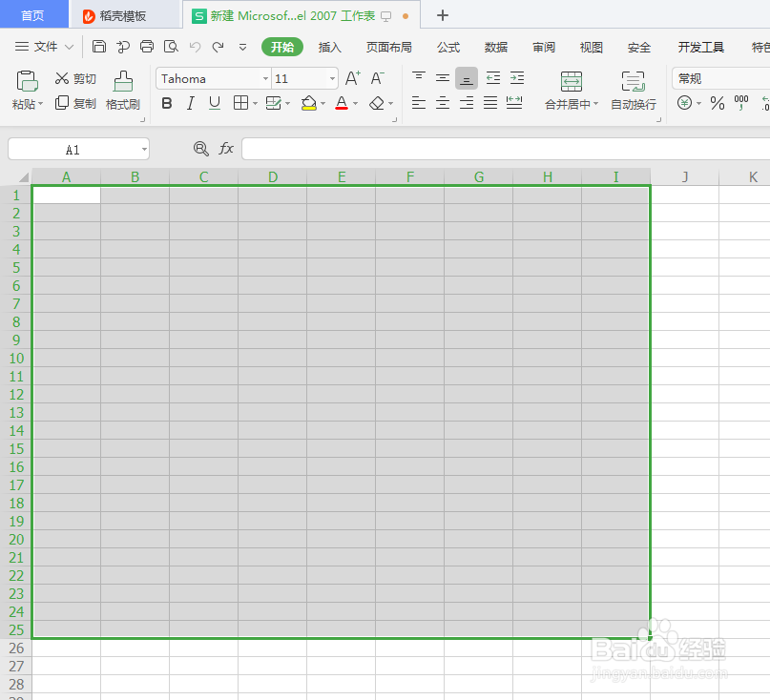Open the 文件 menu
This screenshot has width=770, height=700.
44,47
